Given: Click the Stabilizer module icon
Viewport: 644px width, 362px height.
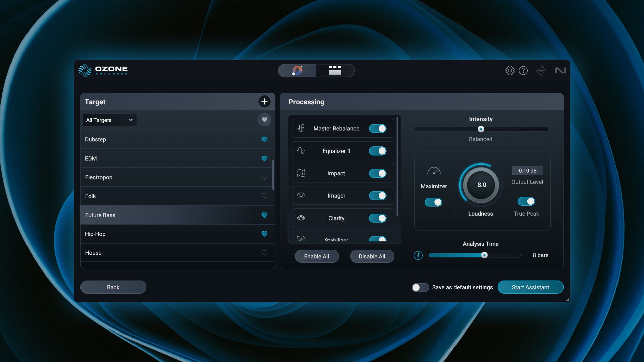Looking at the screenshot, I should click(301, 239).
